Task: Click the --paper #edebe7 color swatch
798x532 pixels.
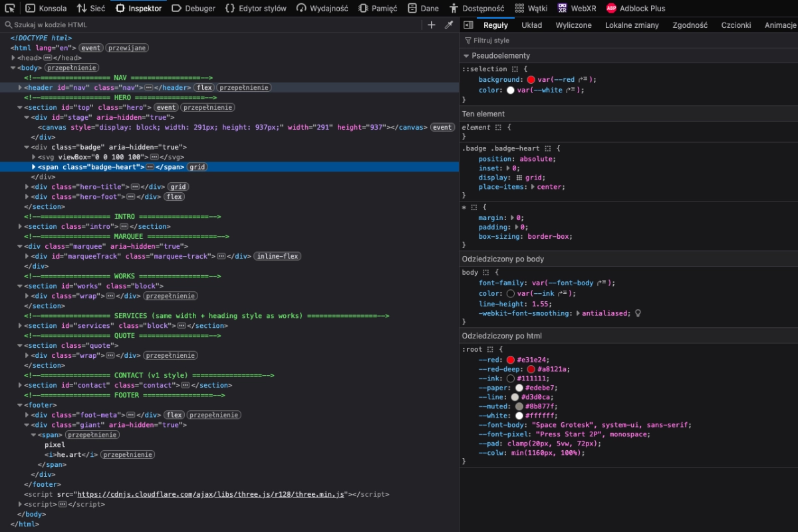Action: (x=519, y=388)
